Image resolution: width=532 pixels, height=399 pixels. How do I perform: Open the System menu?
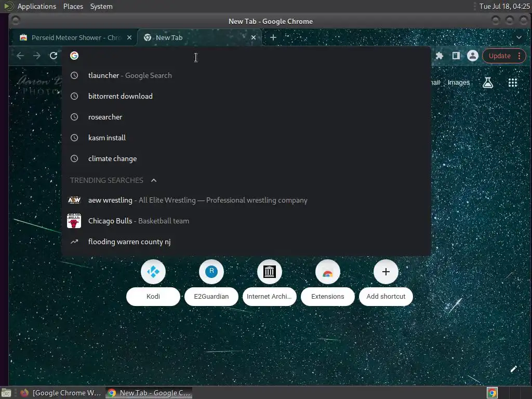101,6
